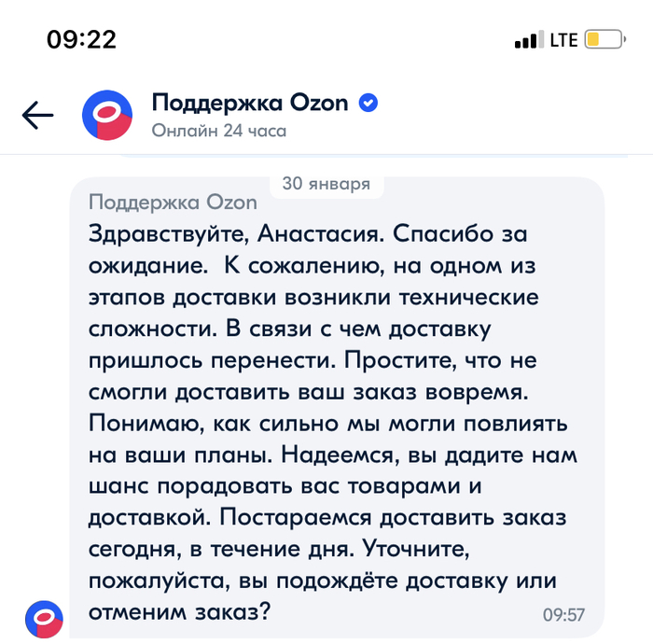Tap the back arrow in chat header
This screenshot has height=644, width=653.
[x=38, y=115]
